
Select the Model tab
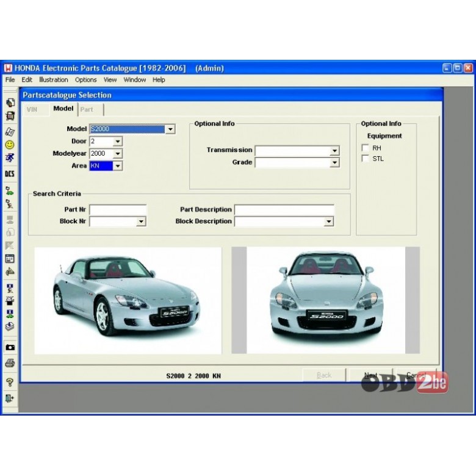coord(63,109)
